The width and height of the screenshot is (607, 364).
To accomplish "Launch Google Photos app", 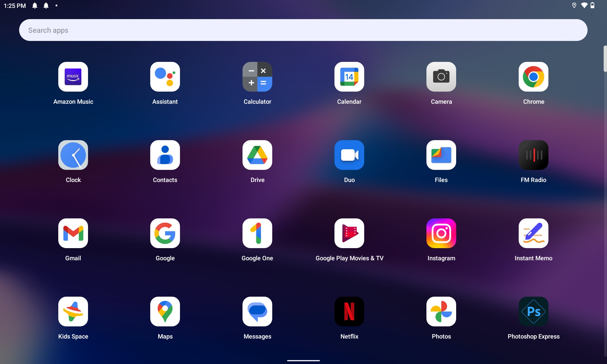I will 441,311.
